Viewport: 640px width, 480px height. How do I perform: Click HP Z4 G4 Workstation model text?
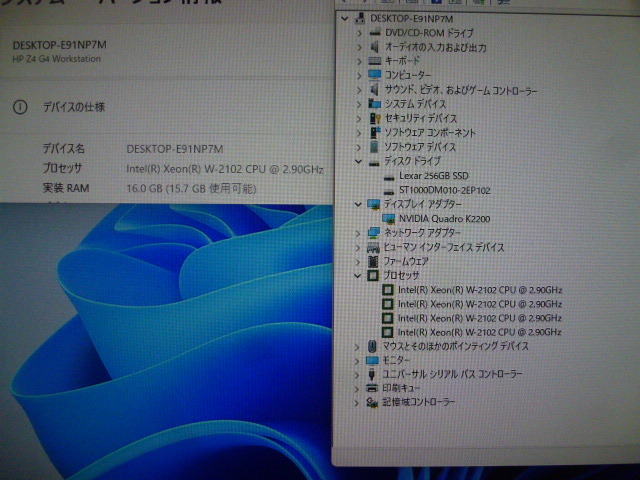pos(56,59)
